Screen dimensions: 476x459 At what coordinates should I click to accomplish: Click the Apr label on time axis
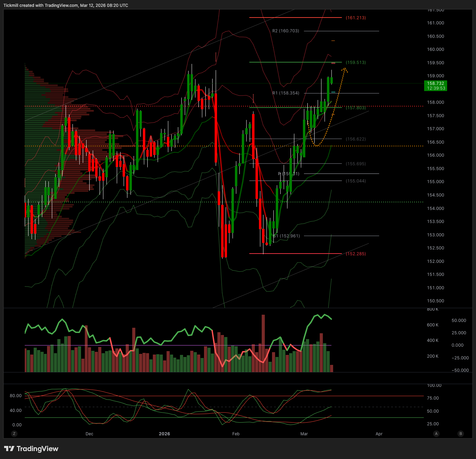coord(379,434)
